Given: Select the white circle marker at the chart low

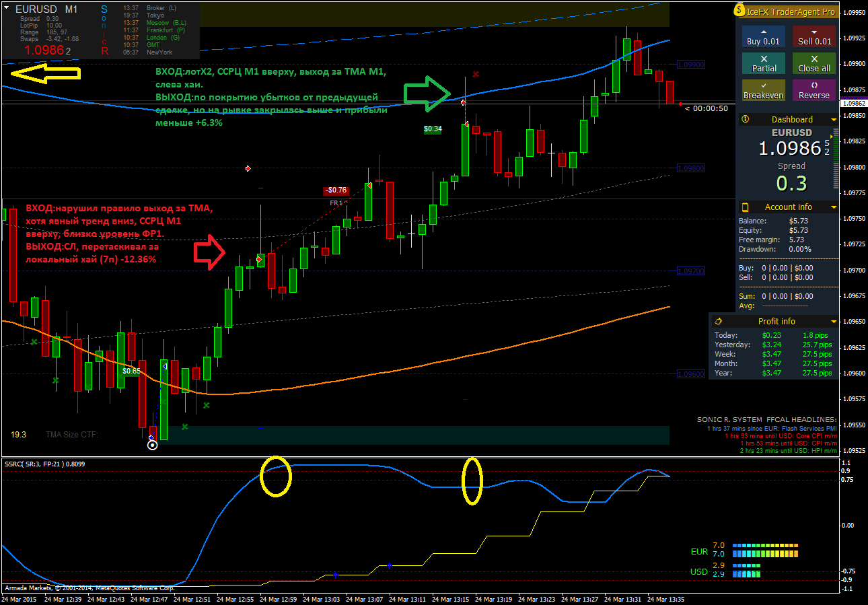Looking at the screenshot, I should [x=153, y=445].
